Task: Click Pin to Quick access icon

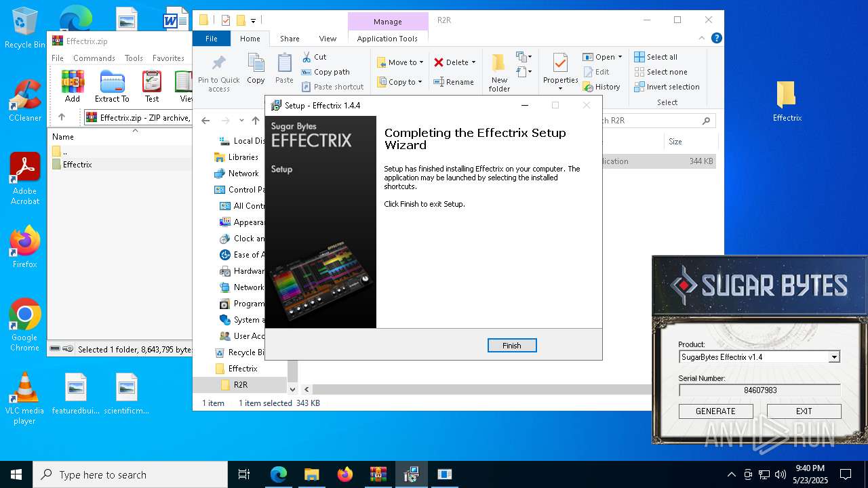Action: [219, 73]
